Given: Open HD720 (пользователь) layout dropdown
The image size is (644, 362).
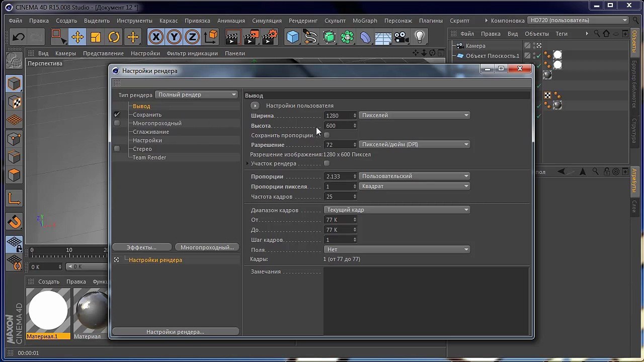Looking at the screenshot, I should click(x=579, y=20).
